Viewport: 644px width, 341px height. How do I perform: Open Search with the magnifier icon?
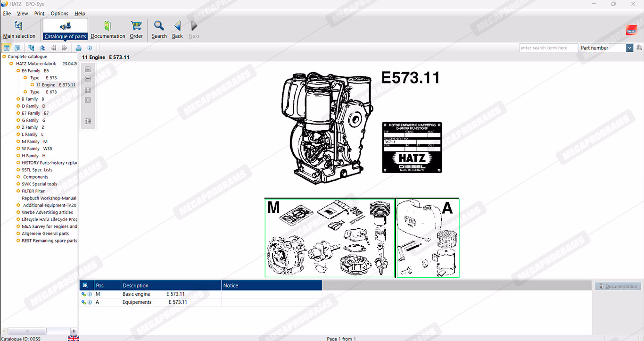[x=159, y=26]
